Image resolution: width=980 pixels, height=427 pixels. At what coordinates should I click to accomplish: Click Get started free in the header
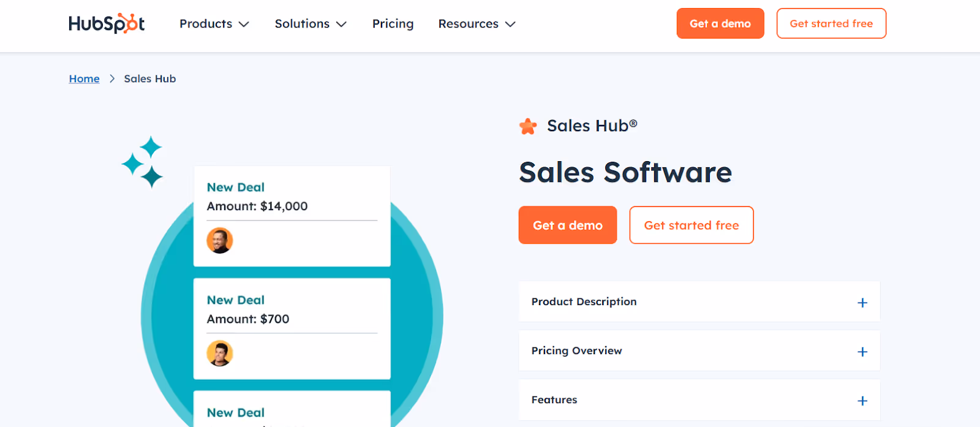coord(831,23)
